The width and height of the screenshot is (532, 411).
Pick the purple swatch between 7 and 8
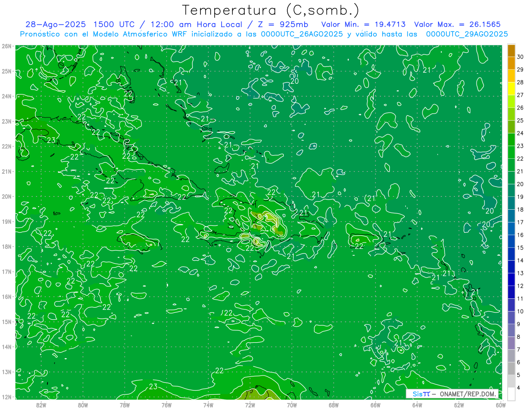511,343
